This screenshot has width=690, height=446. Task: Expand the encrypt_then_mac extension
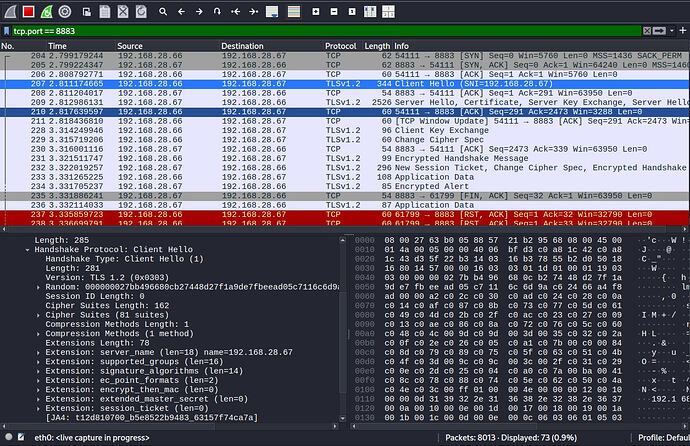tap(38, 390)
